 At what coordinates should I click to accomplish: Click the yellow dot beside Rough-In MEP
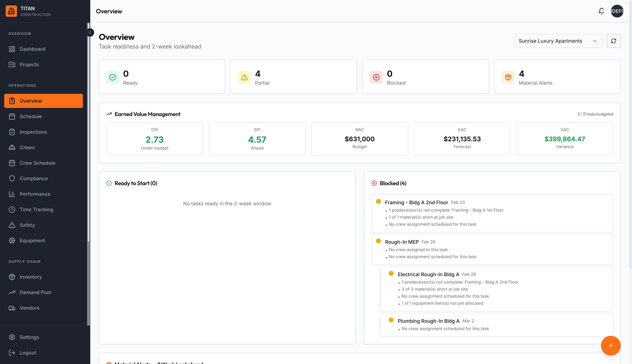coord(378,241)
